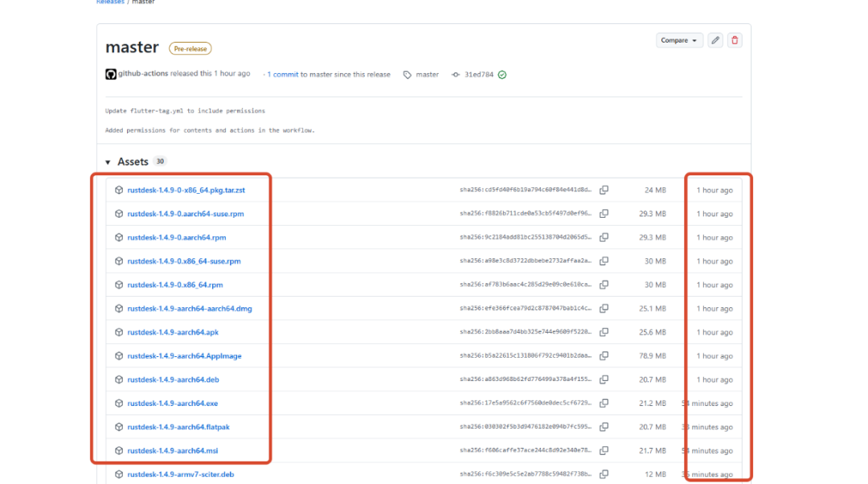
Task: Copy SHA256 of armv7-sciter.deb asset
Action: tap(604, 474)
